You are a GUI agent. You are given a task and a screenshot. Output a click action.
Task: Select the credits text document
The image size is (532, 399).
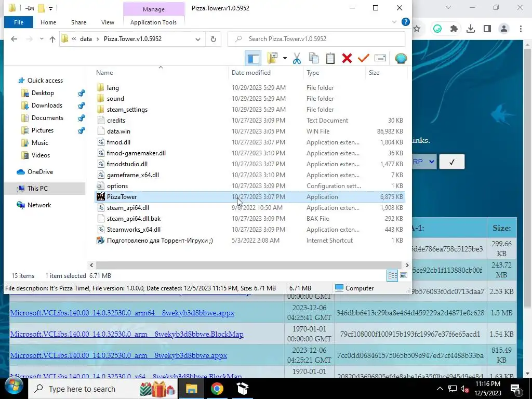[249, 121]
